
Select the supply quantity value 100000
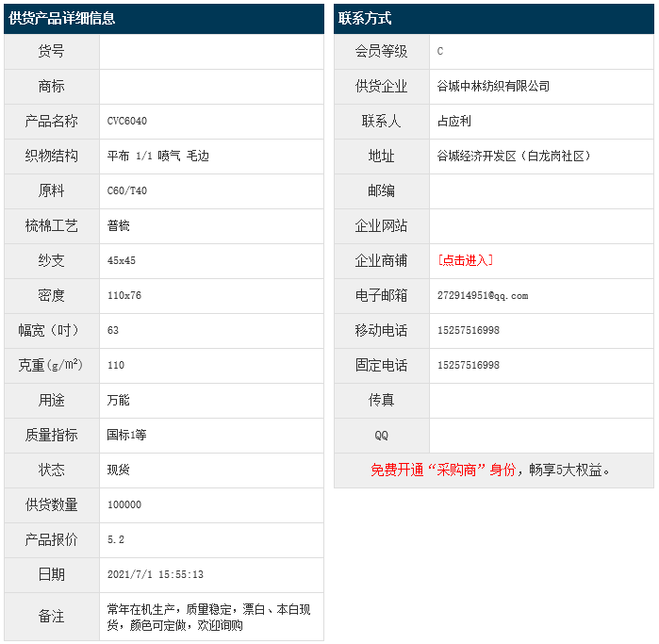pyautogui.click(x=124, y=505)
